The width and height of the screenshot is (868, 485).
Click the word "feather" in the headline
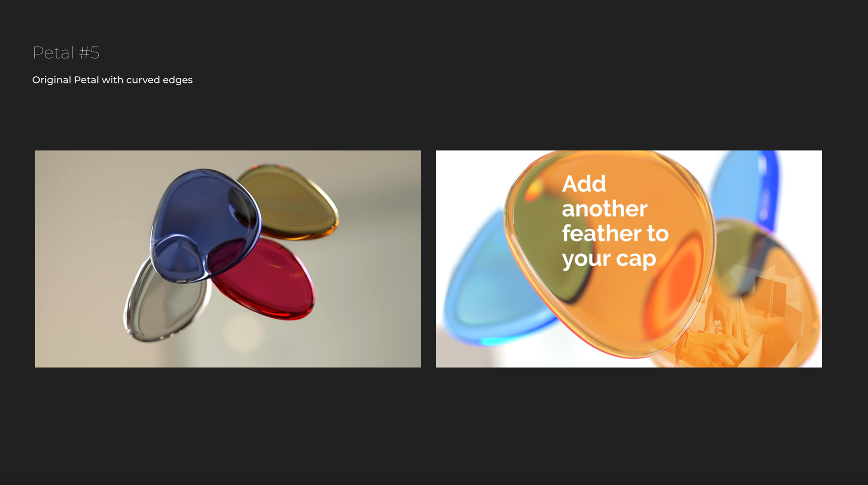point(601,233)
